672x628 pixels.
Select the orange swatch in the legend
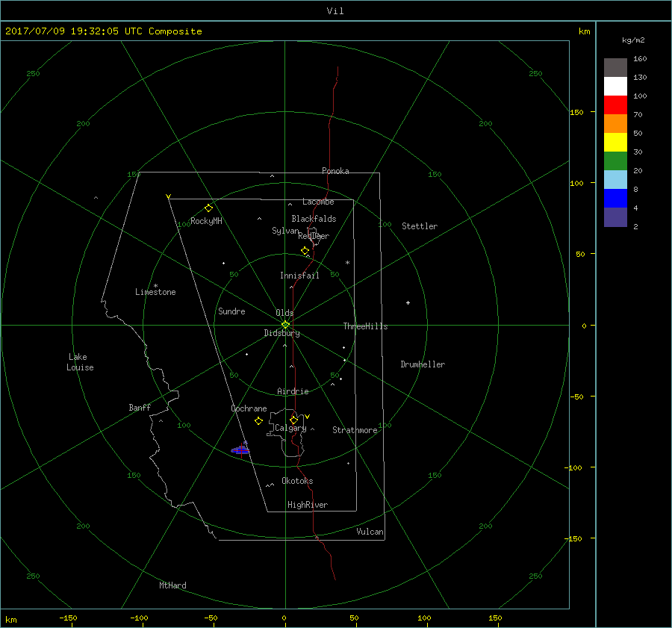pos(615,124)
